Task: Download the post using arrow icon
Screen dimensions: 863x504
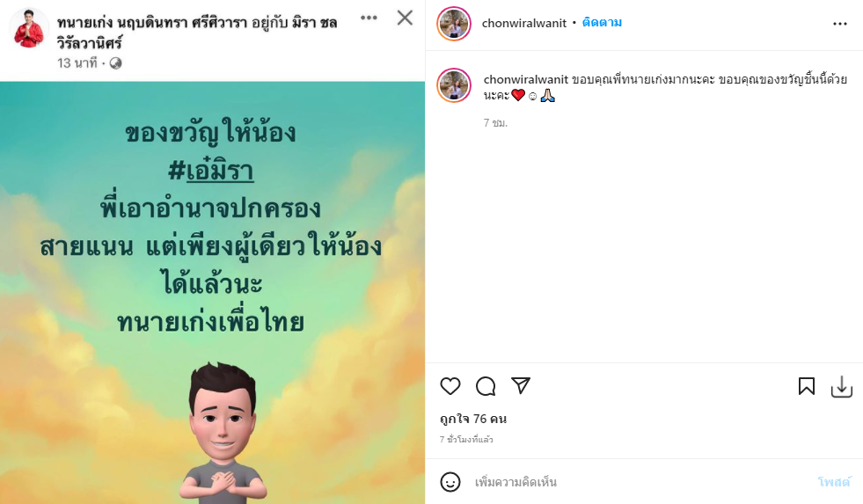Action: pos(842,387)
